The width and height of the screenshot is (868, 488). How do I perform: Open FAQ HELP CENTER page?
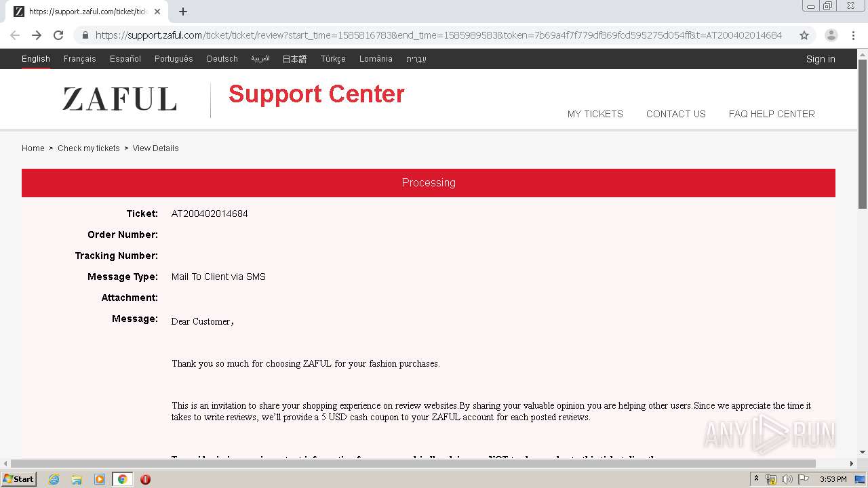[x=772, y=114]
